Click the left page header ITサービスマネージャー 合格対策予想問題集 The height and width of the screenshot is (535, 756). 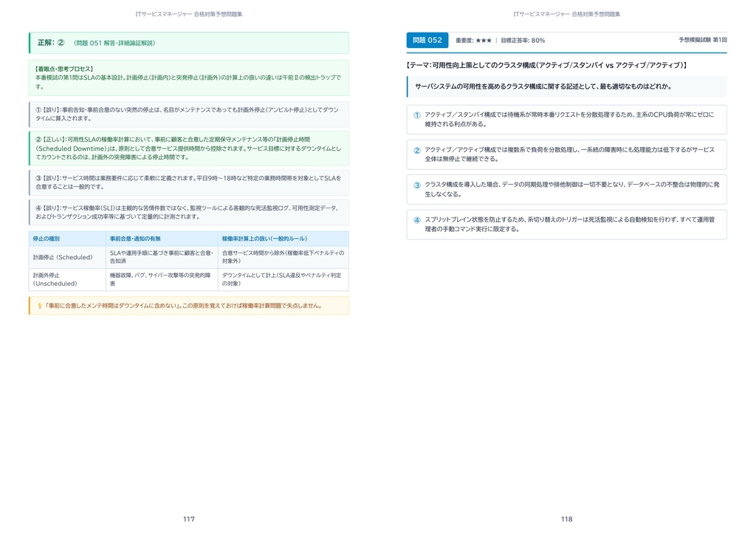pos(188,15)
